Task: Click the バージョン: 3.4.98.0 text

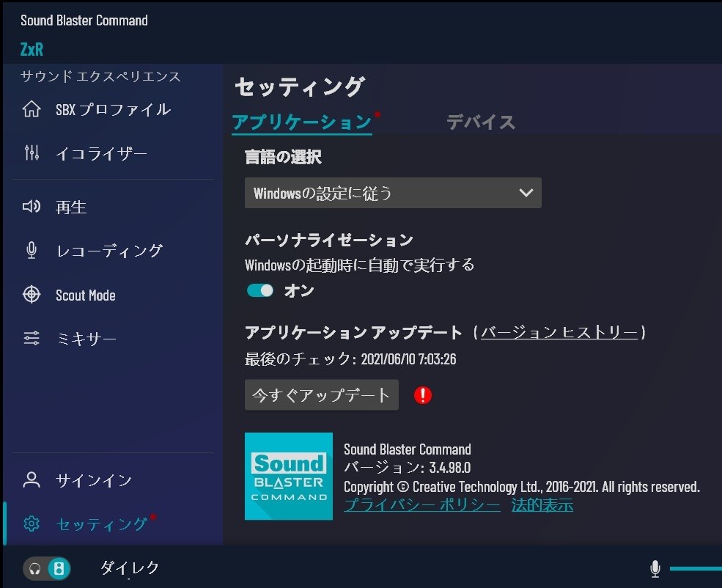Action: (407, 467)
